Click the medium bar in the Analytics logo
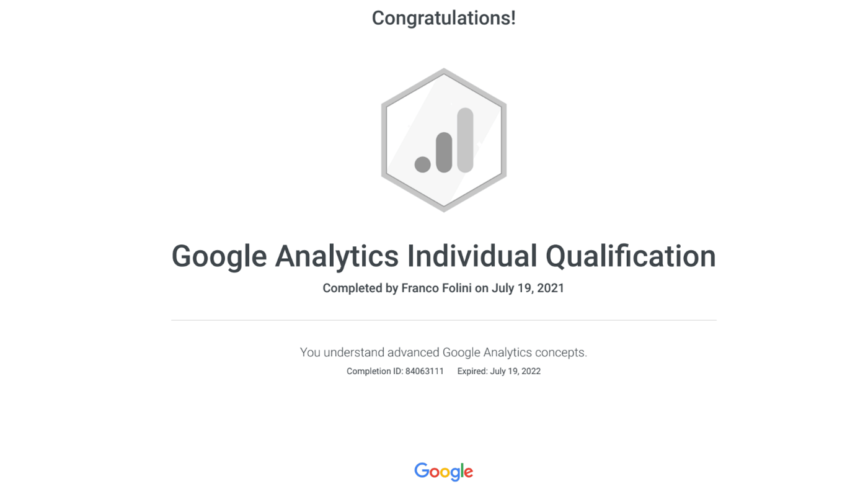This screenshot has height=489, width=868. click(x=444, y=152)
